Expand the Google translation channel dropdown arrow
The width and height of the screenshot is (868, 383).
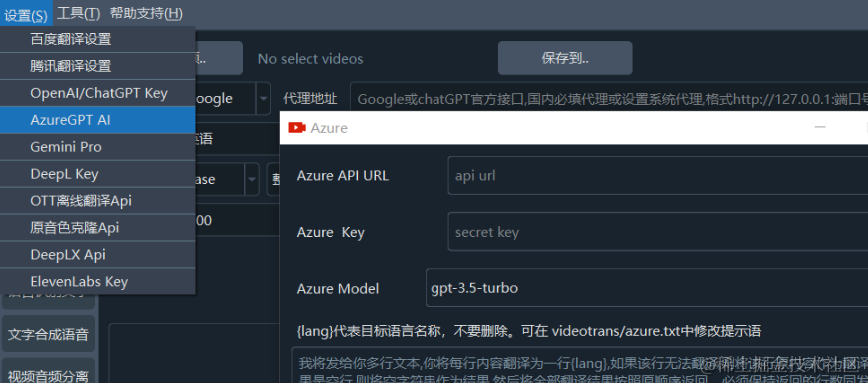pos(262,99)
